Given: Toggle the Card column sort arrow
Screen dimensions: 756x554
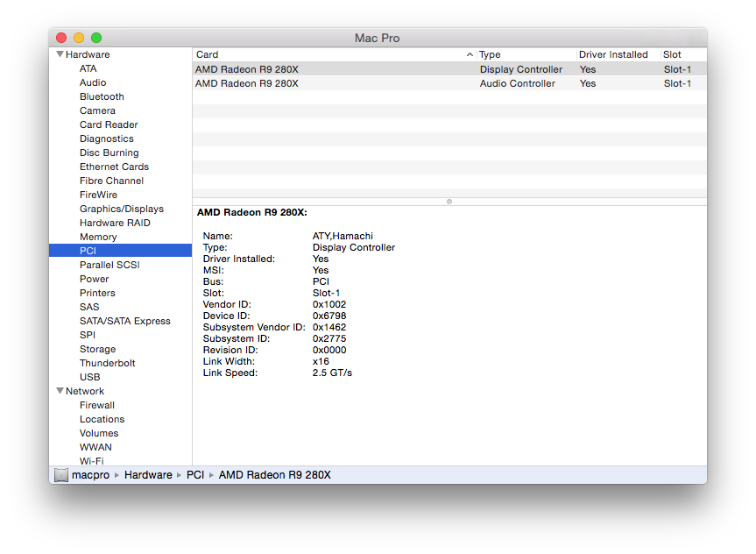Looking at the screenshot, I should tap(470, 54).
